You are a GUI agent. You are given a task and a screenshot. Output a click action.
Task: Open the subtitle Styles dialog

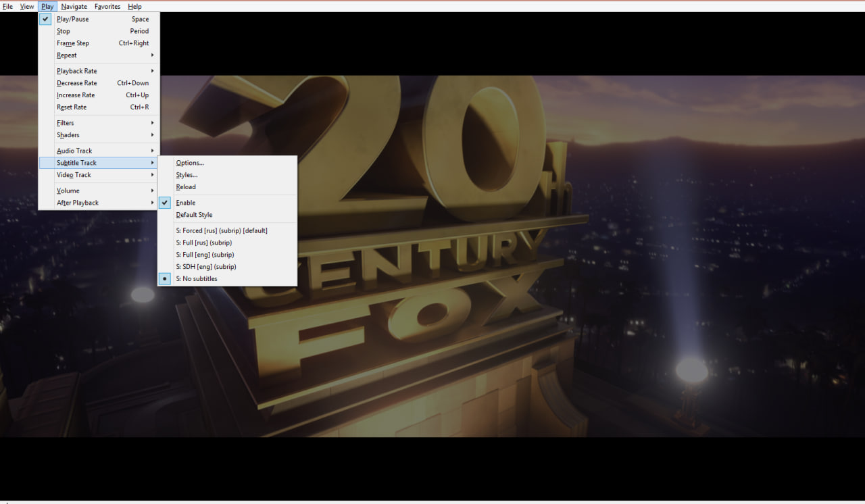(187, 174)
